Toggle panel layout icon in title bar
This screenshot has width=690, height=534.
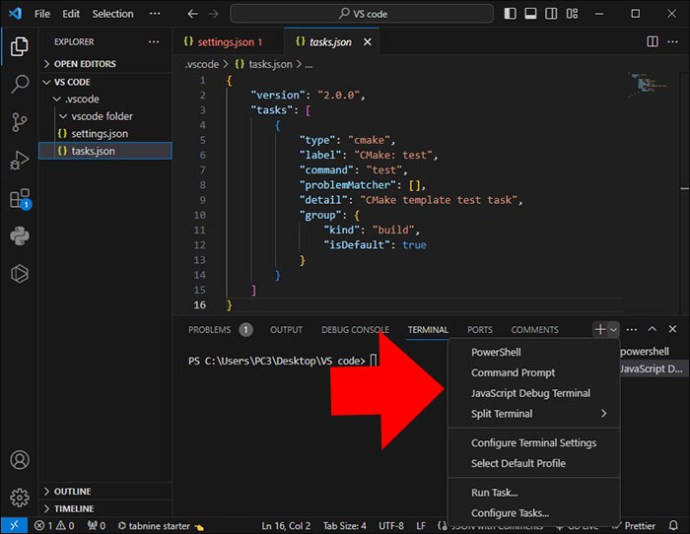pyautogui.click(x=530, y=14)
